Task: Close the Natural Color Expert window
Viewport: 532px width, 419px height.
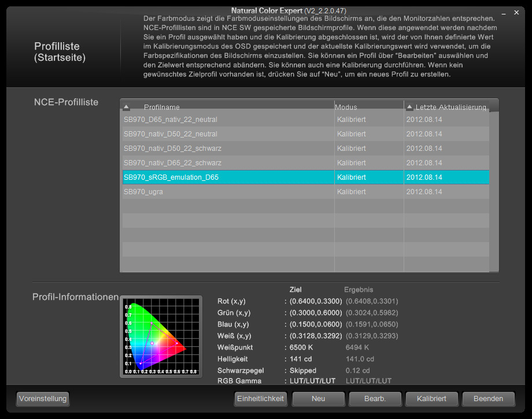Action: click(x=516, y=13)
